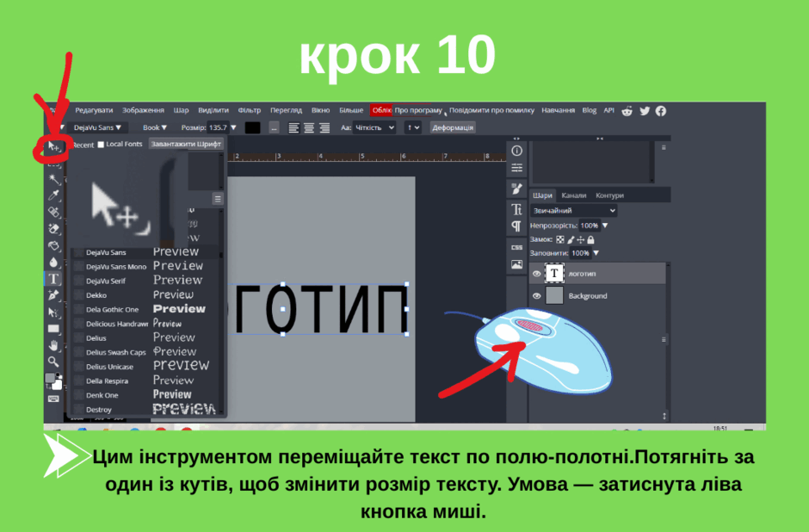Screen dimensions: 809x532
Task: Open the CSS panel icon
Action: 516,247
